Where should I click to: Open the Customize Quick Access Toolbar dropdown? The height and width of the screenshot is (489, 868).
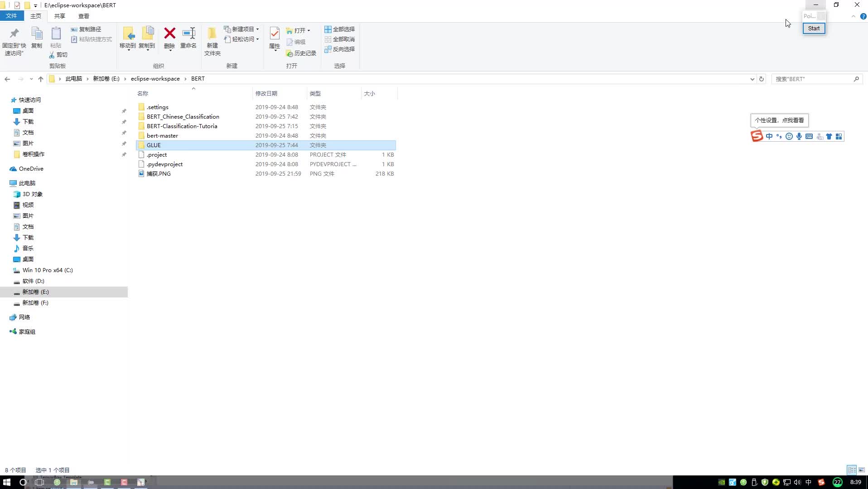tap(35, 5)
